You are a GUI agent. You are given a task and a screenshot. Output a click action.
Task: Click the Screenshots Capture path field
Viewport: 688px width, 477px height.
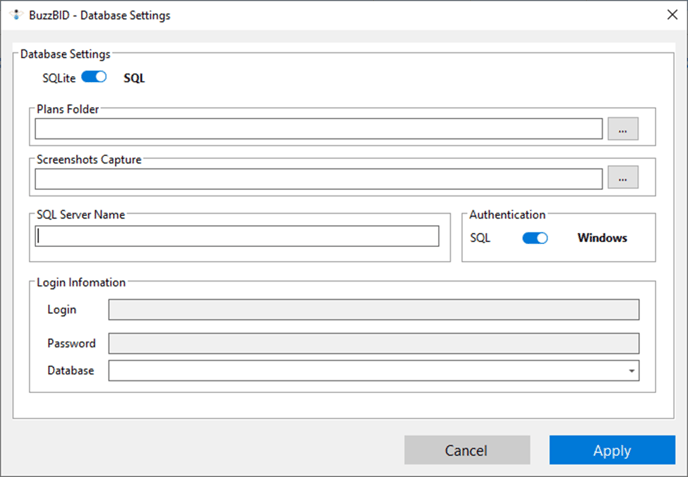[x=319, y=179]
